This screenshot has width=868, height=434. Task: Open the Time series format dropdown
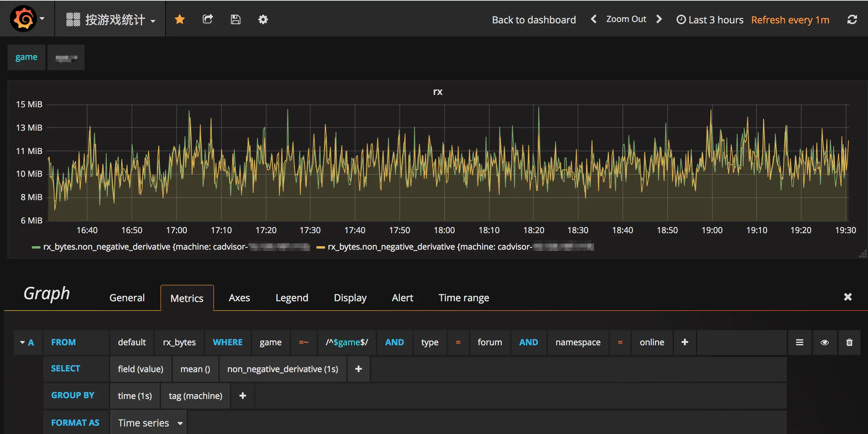[x=149, y=423]
